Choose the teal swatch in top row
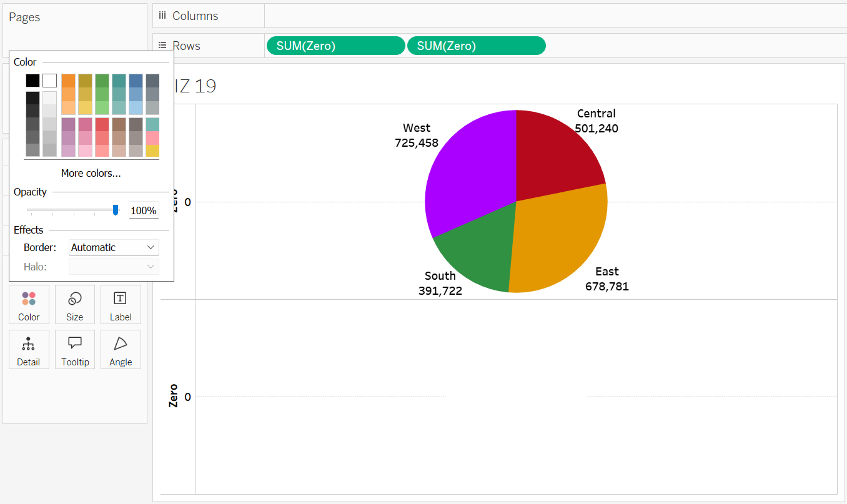847x504 pixels. pyautogui.click(x=119, y=81)
